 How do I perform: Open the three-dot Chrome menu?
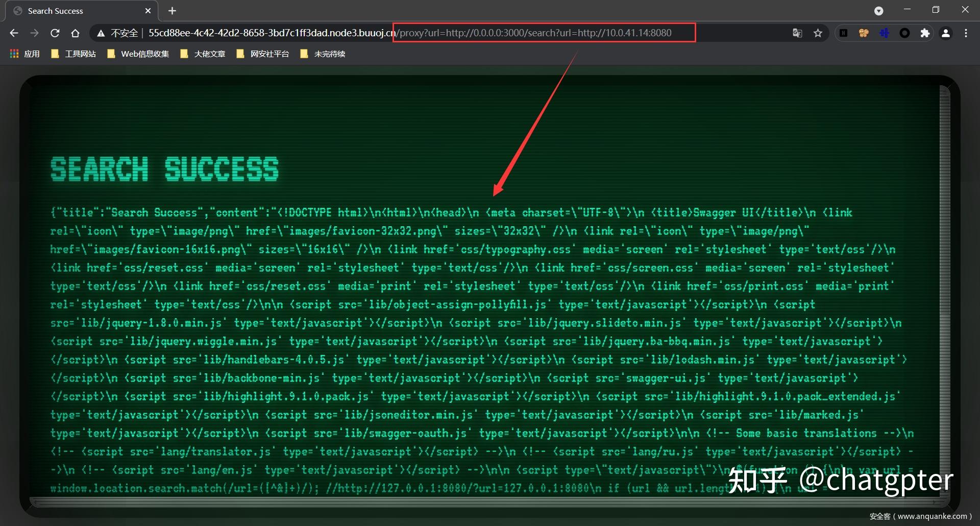tap(966, 32)
